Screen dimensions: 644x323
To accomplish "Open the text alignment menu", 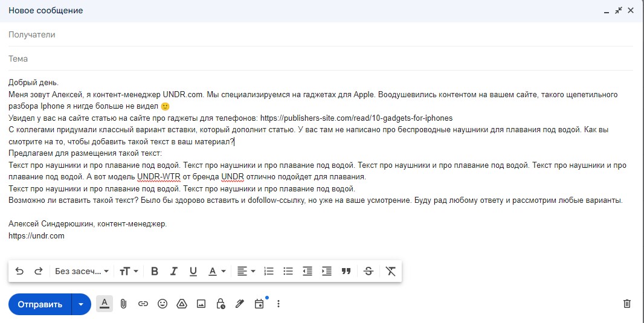I will point(246,272).
